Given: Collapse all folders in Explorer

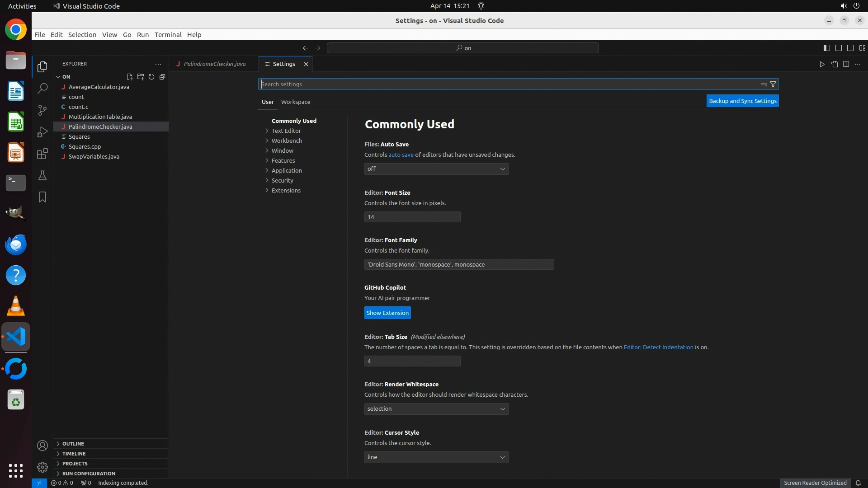Looking at the screenshot, I should click(162, 77).
